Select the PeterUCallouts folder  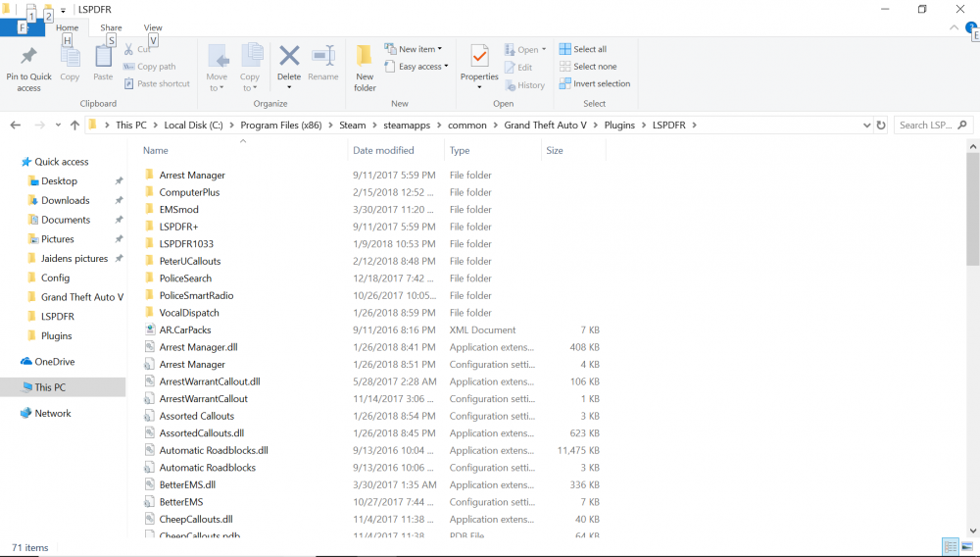pos(190,261)
